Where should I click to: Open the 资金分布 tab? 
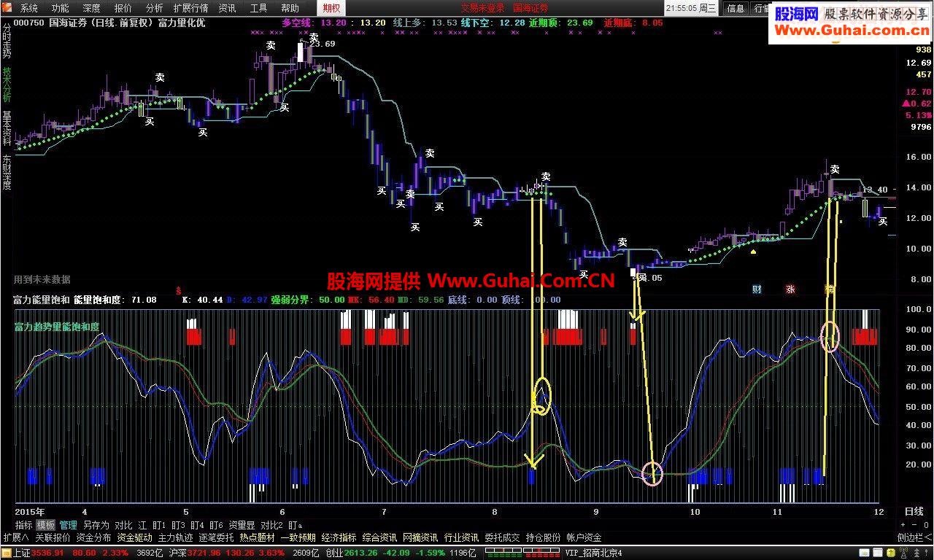[x=93, y=538]
